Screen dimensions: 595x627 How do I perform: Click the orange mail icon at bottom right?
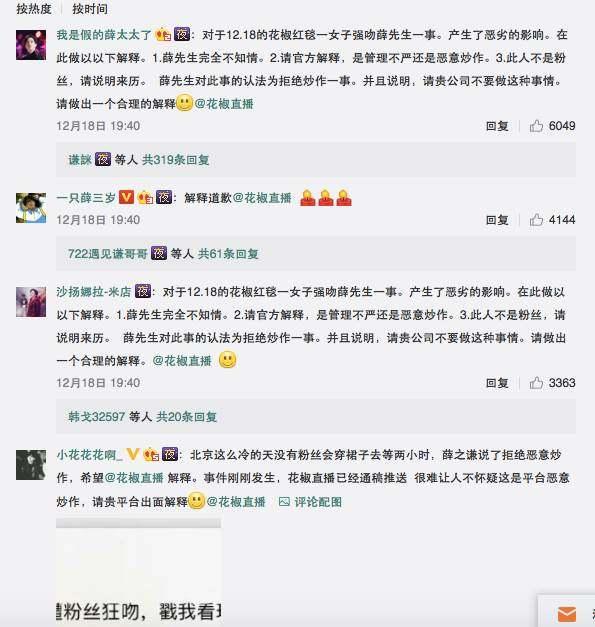pos(567,614)
